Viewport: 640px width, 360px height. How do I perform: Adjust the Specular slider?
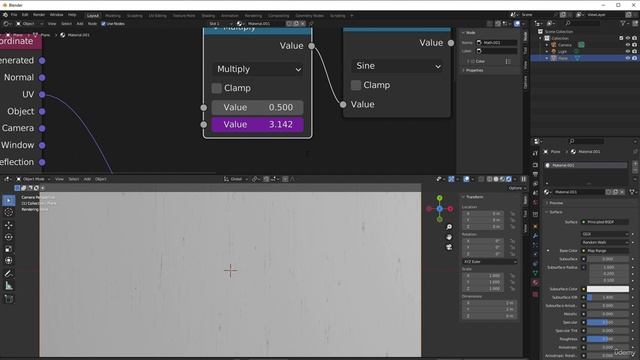[608, 322]
